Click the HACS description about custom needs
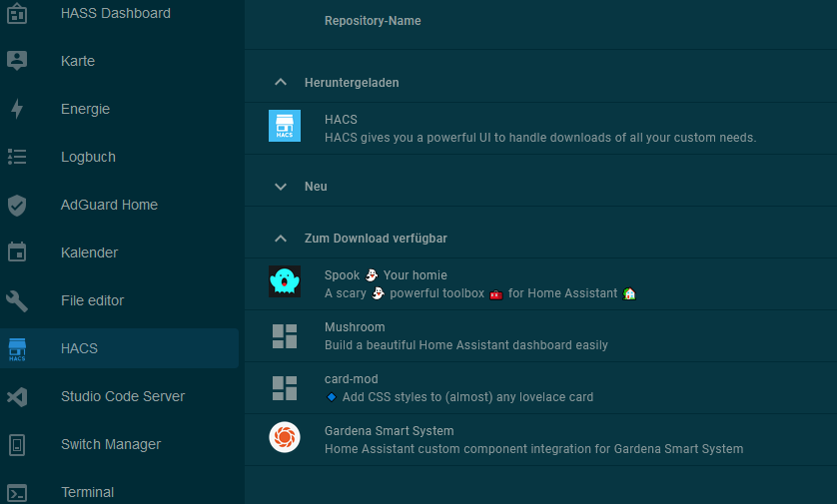 540,138
